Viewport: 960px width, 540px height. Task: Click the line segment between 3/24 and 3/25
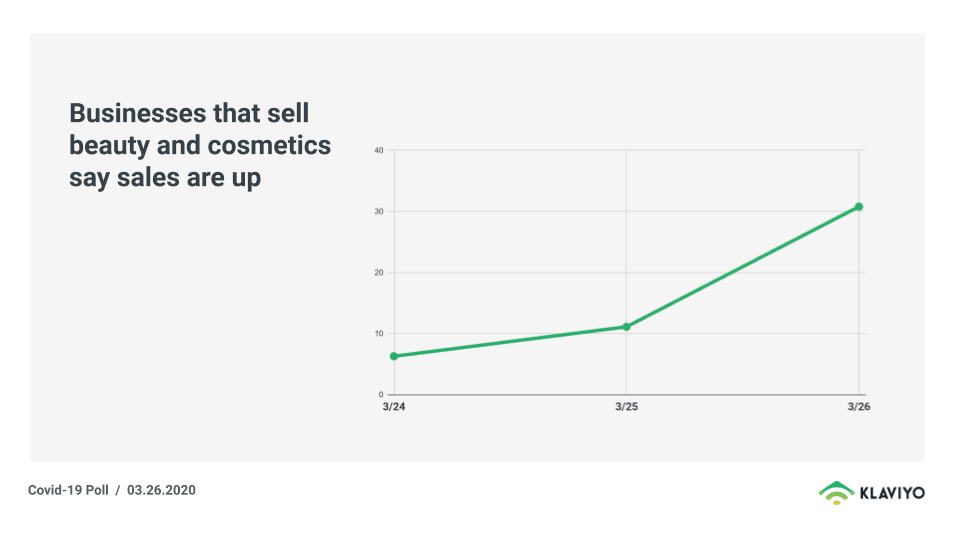coord(510,342)
